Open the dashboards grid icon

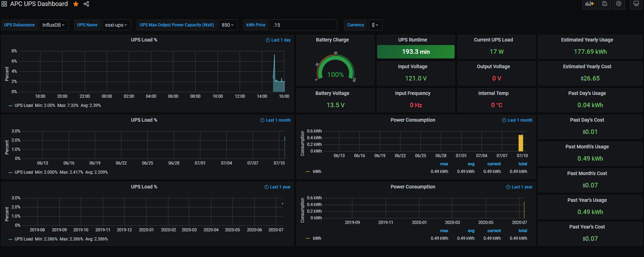(4, 4)
